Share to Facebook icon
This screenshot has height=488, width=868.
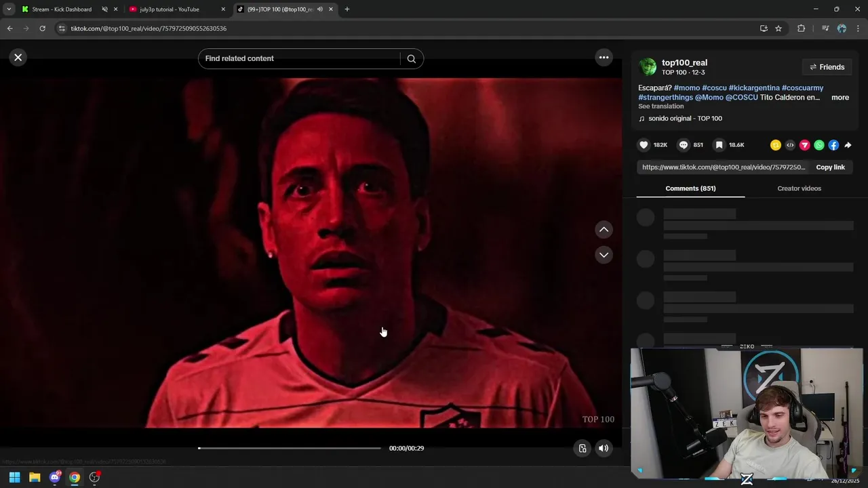pos(833,145)
